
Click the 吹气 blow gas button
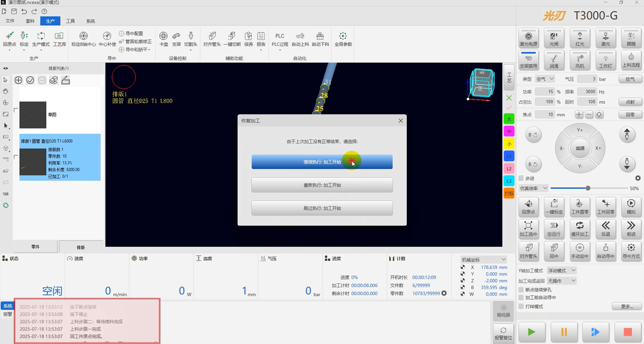pyautogui.click(x=630, y=79)
